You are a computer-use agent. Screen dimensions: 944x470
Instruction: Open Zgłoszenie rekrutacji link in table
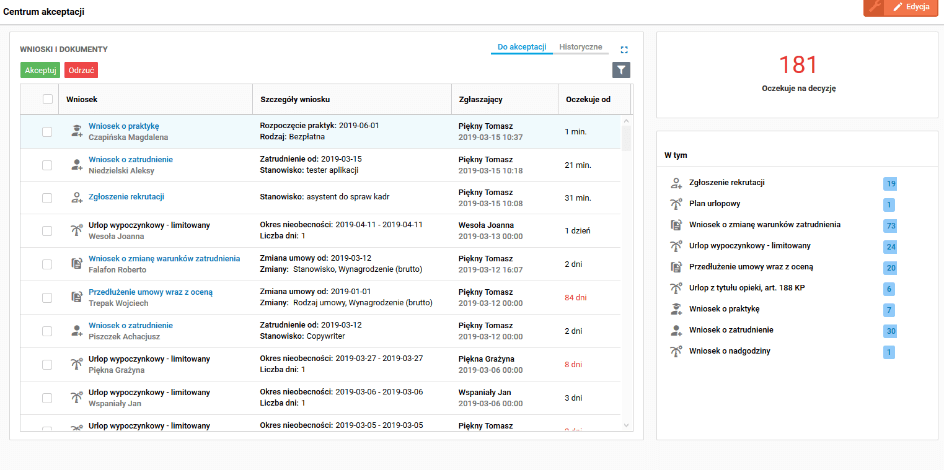[x=126, y=197]
